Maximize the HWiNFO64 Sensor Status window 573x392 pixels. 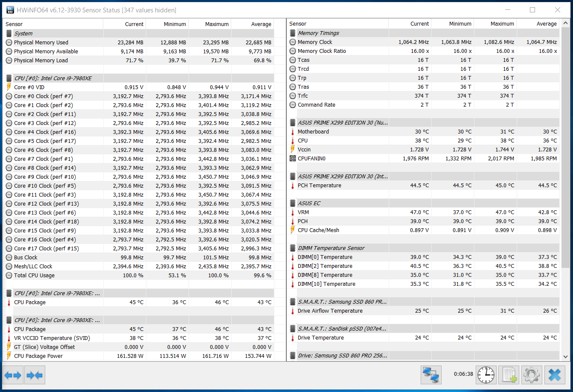[532, 10]
